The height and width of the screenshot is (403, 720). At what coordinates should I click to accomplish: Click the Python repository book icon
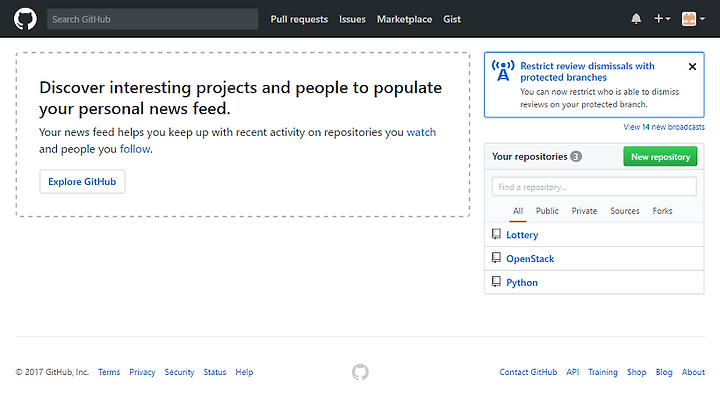(496, 282)
